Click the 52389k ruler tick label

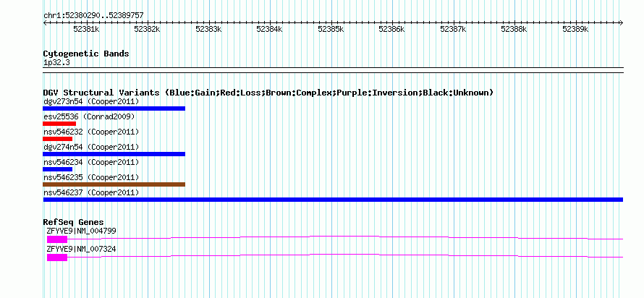(575, 29)
